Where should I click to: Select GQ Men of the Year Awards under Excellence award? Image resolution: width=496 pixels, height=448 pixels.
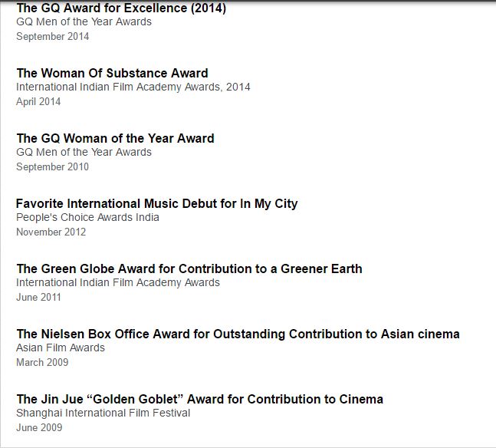(84, 22)
